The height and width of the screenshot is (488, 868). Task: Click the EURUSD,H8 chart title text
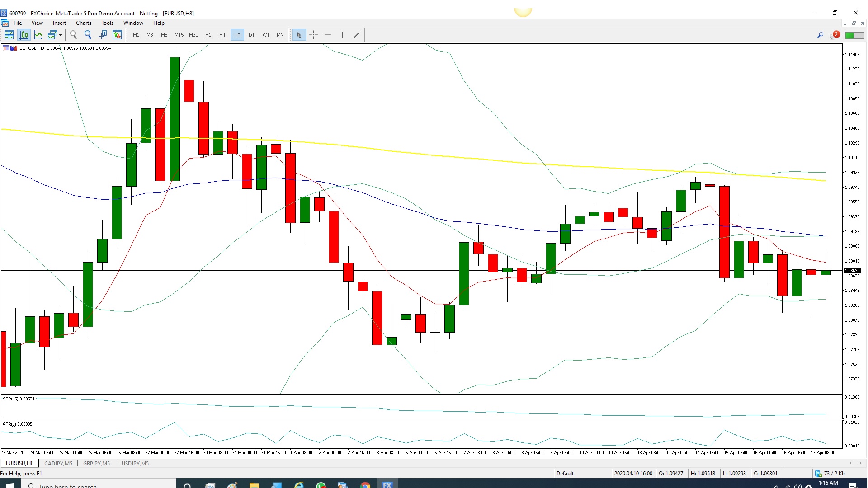pos(32,48)
